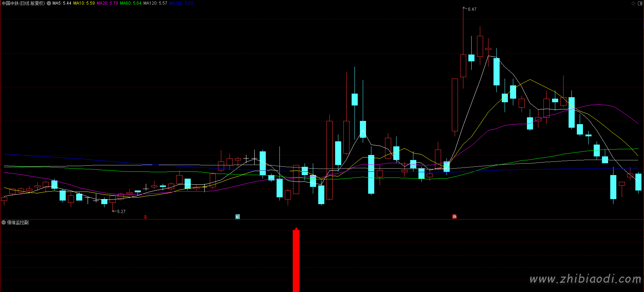
Task: Click the 6.47 high price marker
Action: coord(472,9)
